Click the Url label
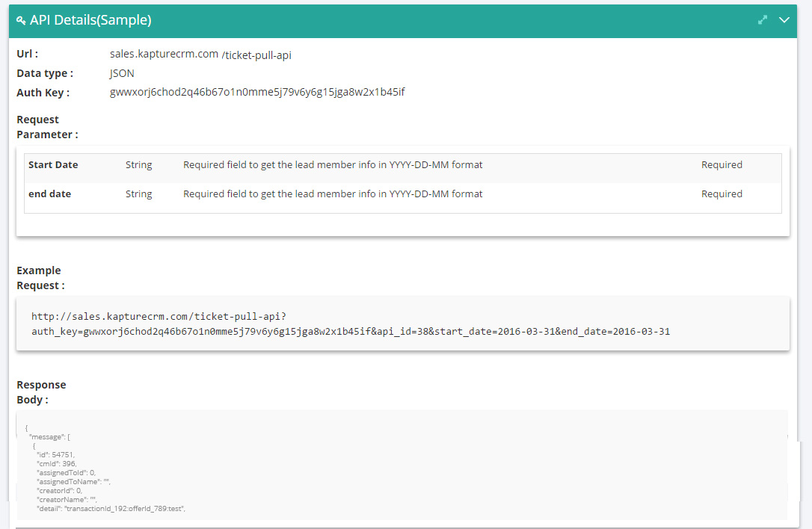 pyautogui.click(x=28, y=54)
